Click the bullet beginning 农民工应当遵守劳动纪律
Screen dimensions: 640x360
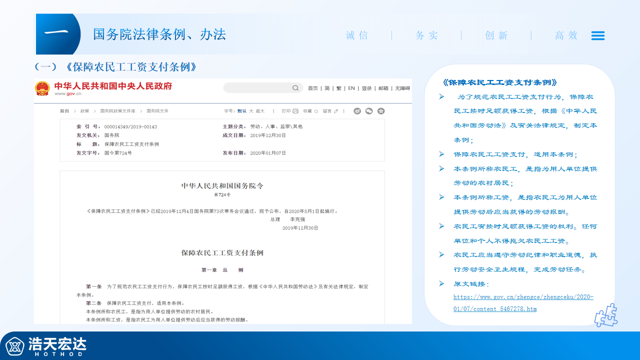coord(525,262)
